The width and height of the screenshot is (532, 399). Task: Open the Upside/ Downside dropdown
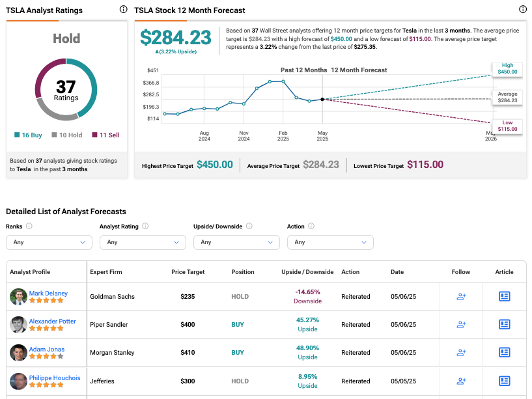click(x=236, y=242)
